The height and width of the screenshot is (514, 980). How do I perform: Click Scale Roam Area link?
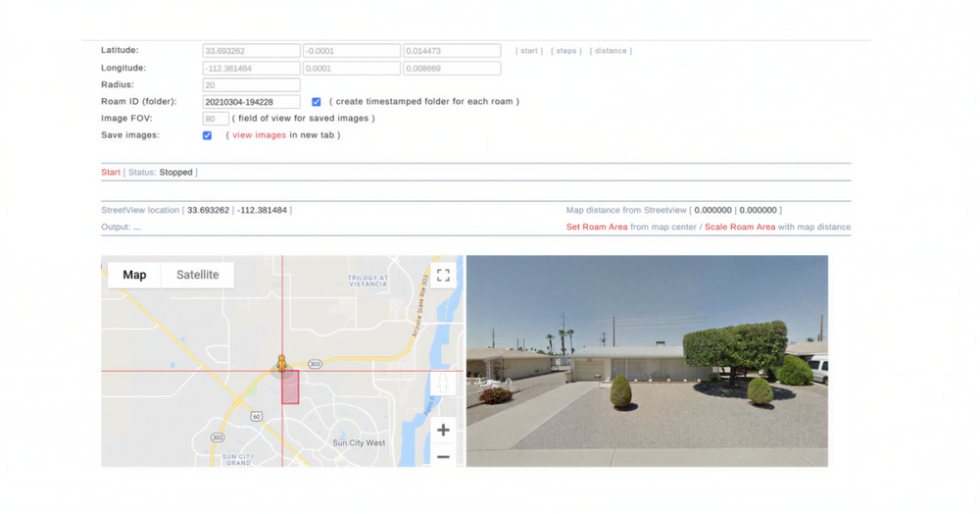[x=740, y=227]
